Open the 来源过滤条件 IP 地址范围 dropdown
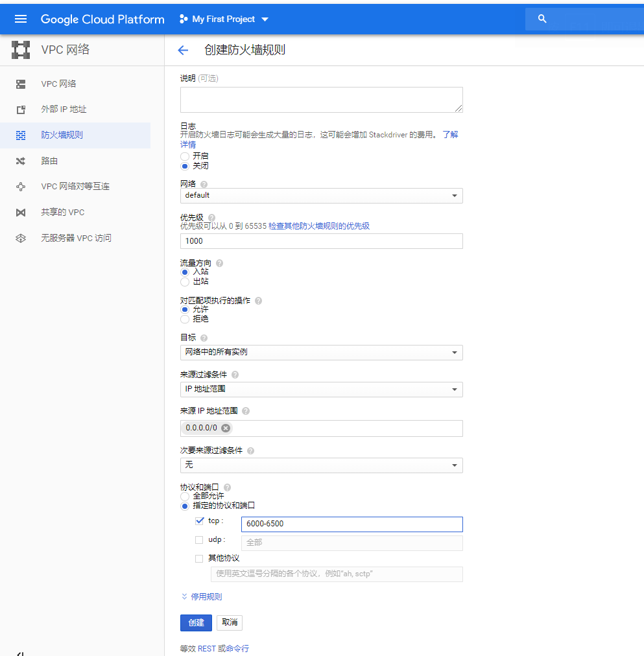Viewport: 644px width, 656px height. point(322,389)
